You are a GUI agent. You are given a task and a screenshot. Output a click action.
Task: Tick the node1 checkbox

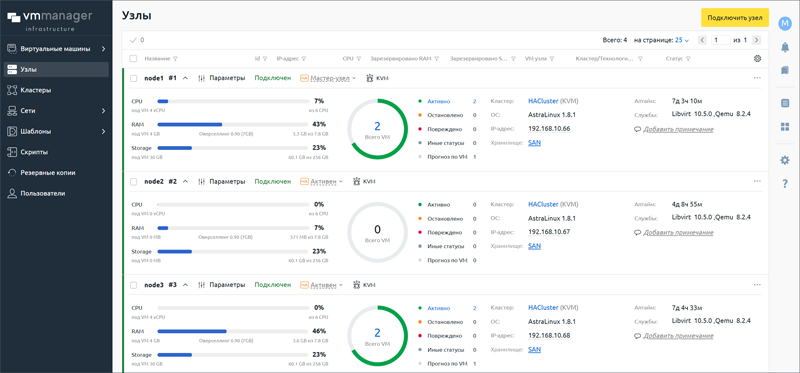click(x=133, y=79)
